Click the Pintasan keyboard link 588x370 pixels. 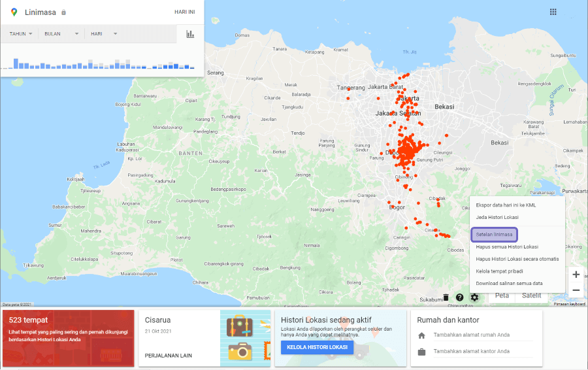tap(569, 304)
